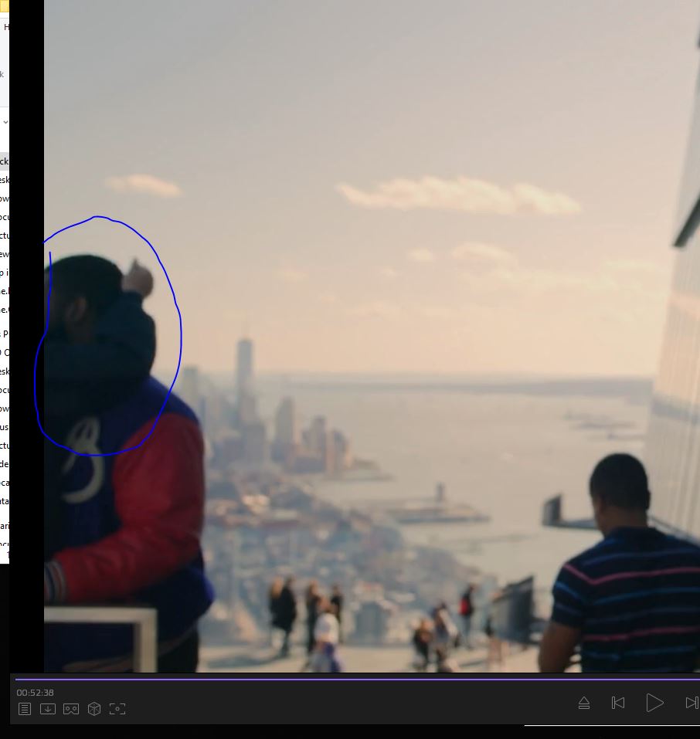Open the playlist panel icon
The width and height of the screenshot is (700, 739).
(x=25, y=709)
